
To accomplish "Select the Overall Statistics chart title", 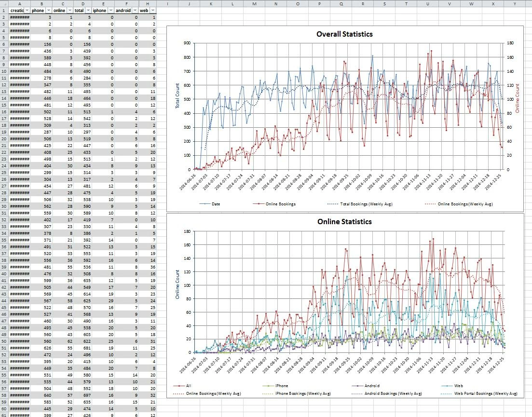I will coord(344,34).
